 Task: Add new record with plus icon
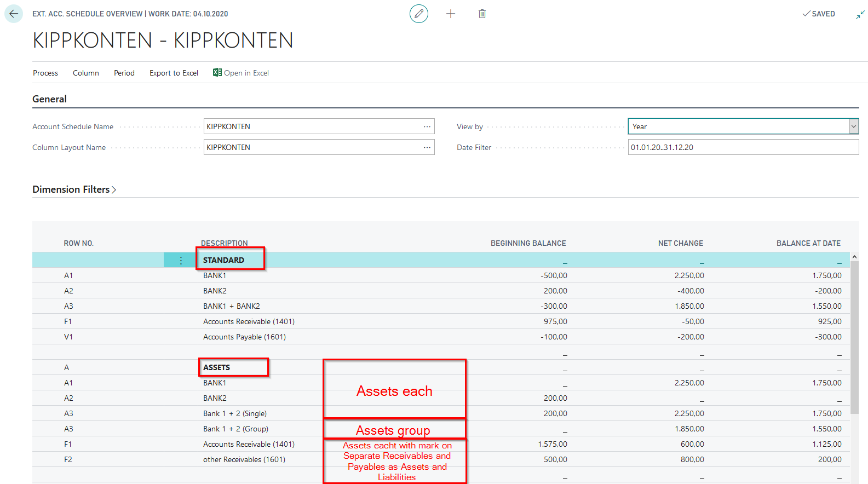coord(451,14)
